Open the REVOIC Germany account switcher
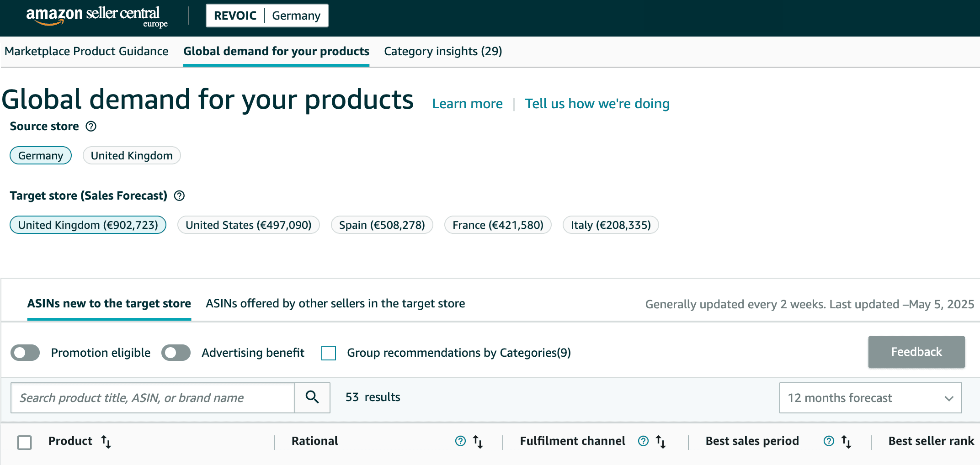This screenshot has width=980, height=465. [x=267, y=16]
